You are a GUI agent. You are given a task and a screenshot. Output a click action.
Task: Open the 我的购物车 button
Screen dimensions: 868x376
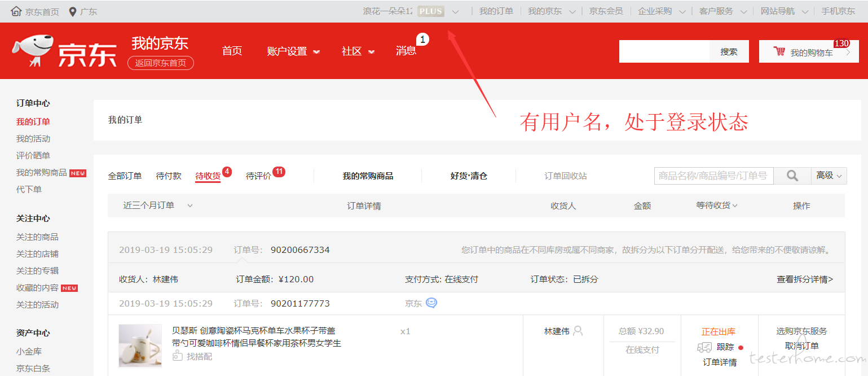point(809,51)
